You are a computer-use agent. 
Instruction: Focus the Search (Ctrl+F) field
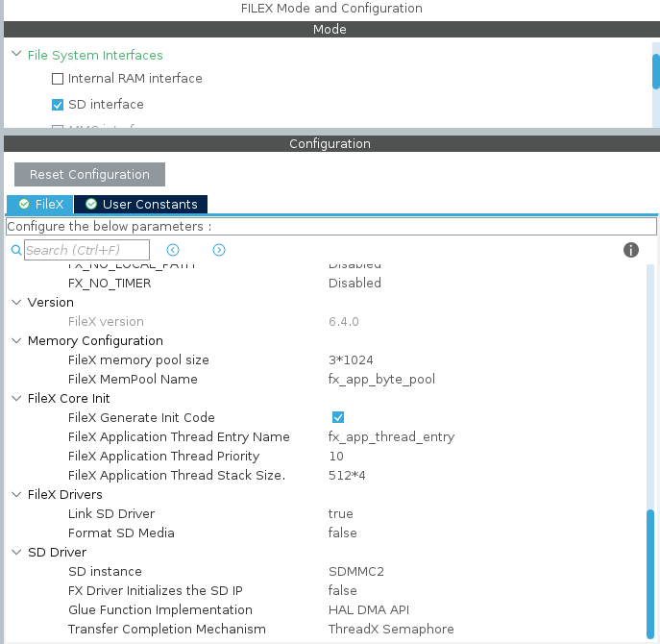(86, 250)
